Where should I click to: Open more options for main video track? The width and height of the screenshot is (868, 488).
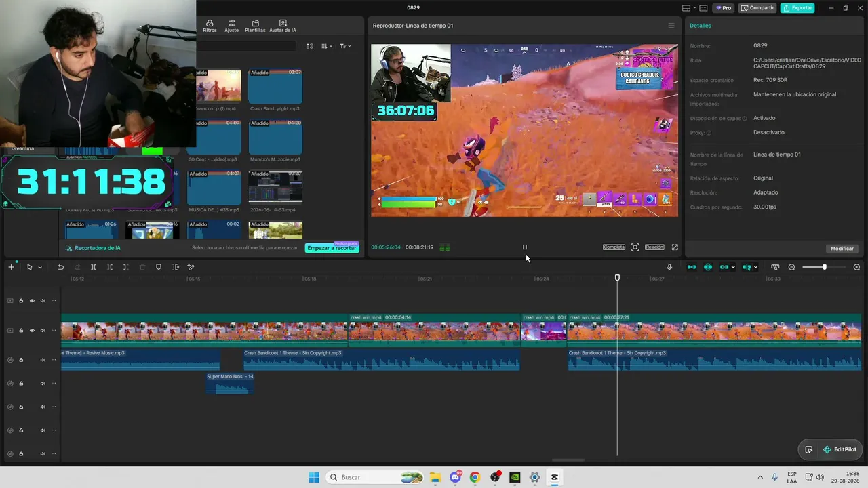click(54, 331)
